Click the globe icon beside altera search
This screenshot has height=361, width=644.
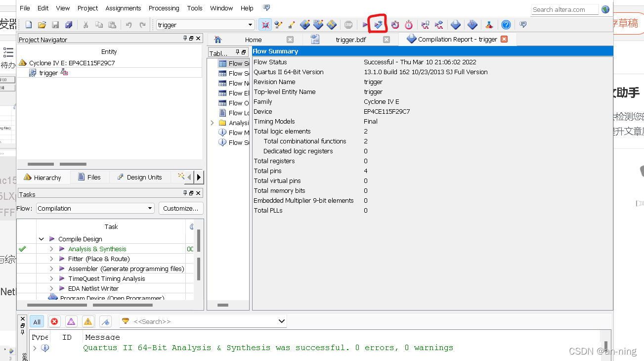pyautogui.click(x=605, y=9)
